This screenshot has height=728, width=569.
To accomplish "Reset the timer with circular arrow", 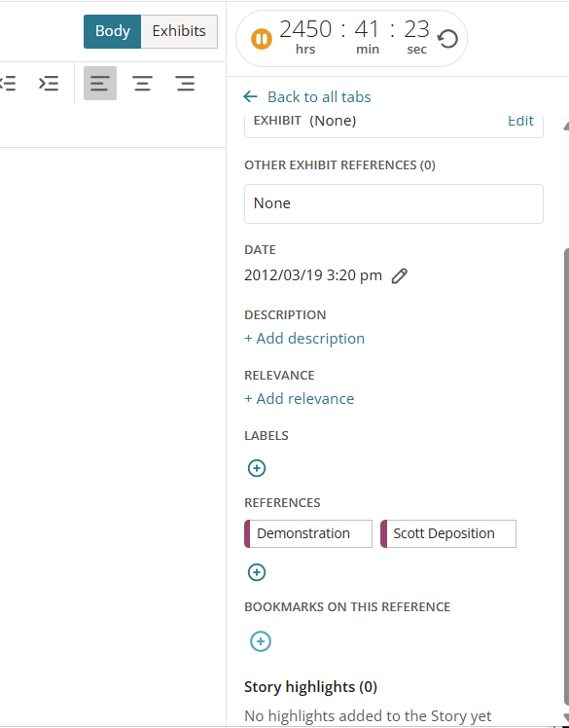I will coord(447,39).
